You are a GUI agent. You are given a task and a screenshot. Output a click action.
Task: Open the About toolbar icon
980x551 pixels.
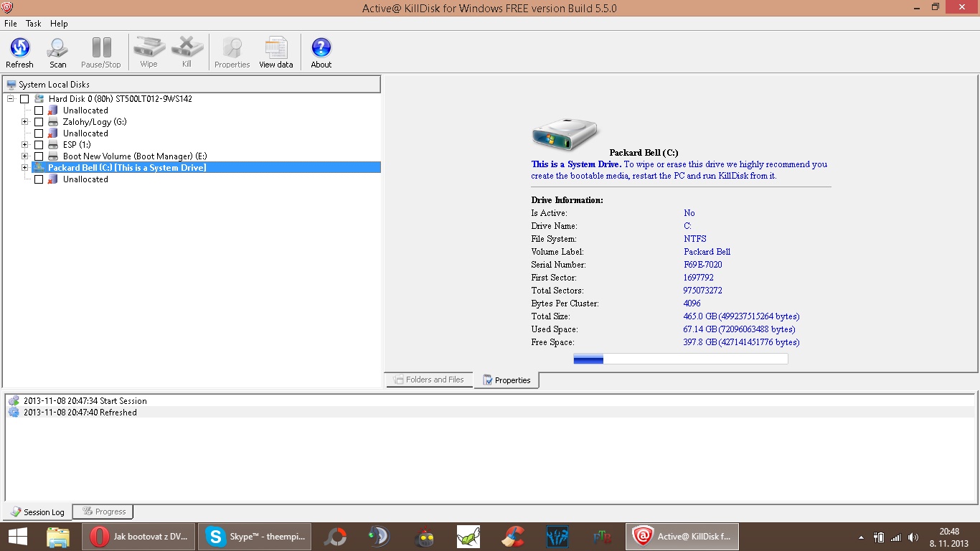click(x=321, y=48)
